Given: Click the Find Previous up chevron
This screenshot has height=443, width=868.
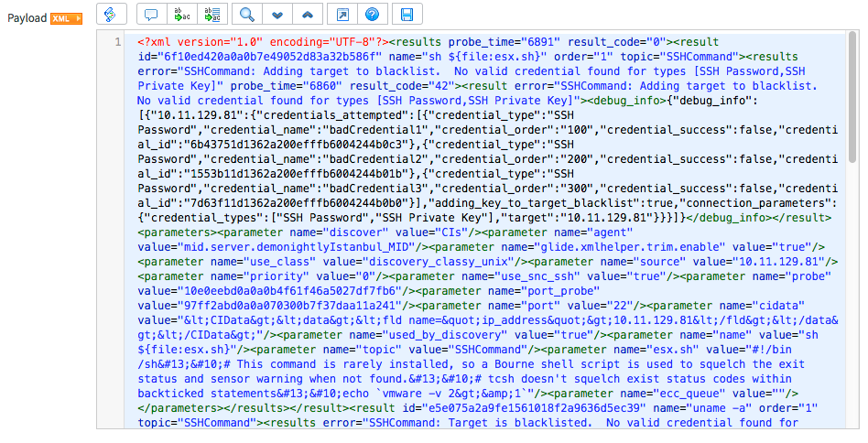Looking at the screenshot, I should 308,15.
